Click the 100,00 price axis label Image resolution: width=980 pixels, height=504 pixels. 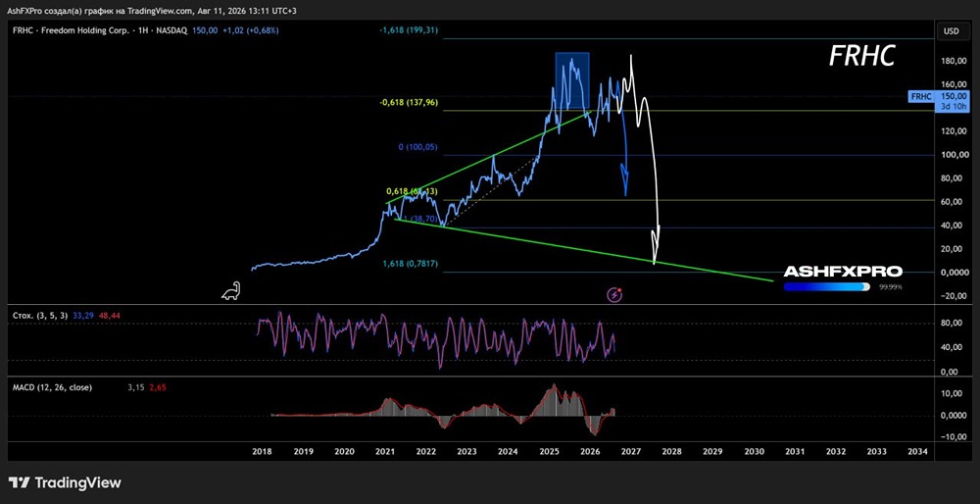(954, 155)
